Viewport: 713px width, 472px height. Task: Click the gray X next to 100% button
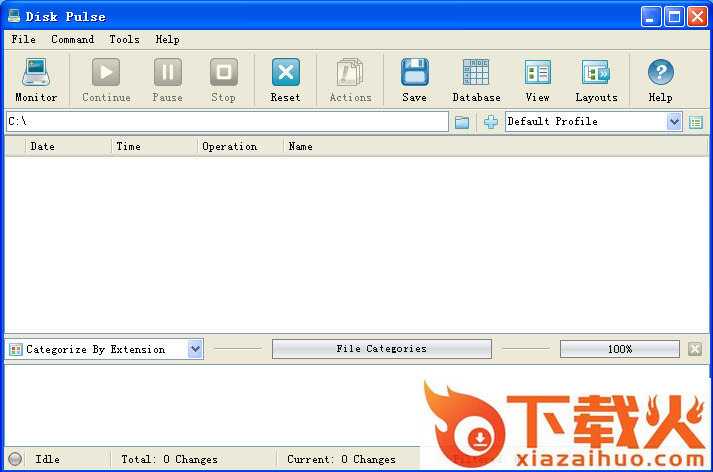[695, 349]
